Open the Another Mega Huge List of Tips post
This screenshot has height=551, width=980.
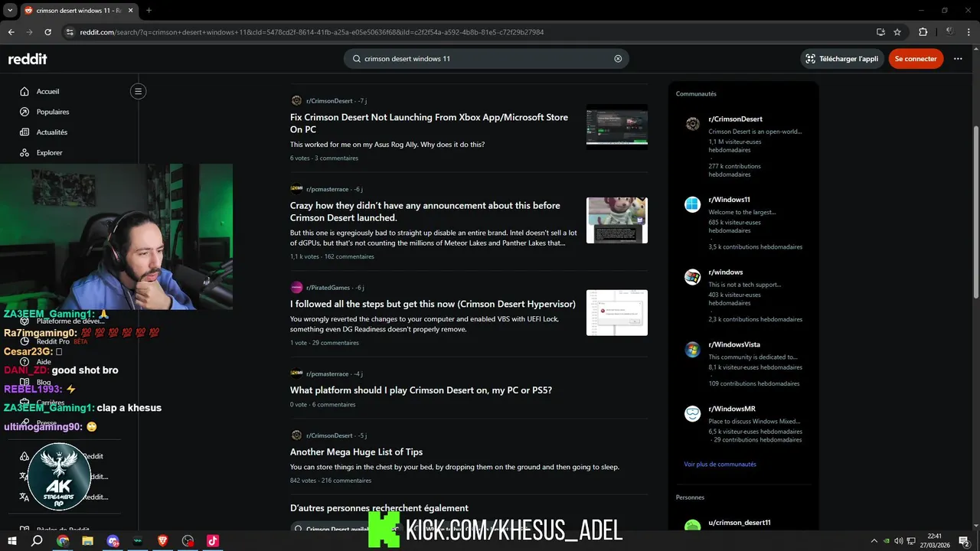[x=356, y=452]
